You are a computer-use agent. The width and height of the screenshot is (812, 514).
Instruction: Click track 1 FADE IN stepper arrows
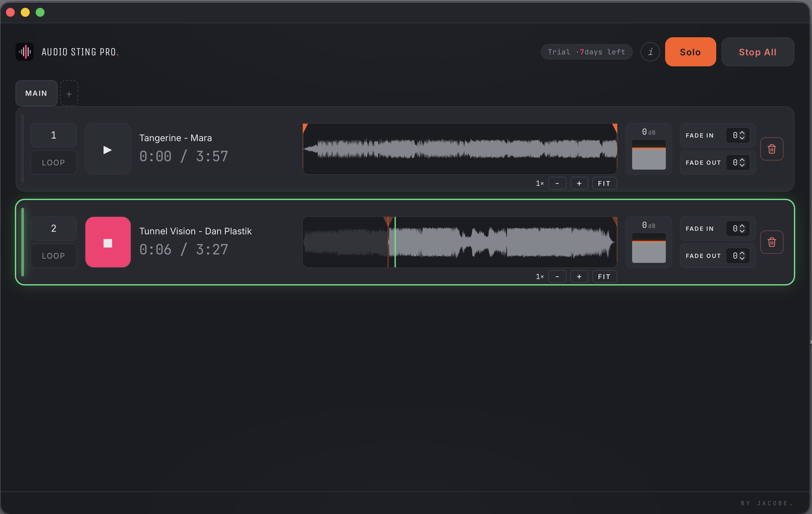point(742,135)
